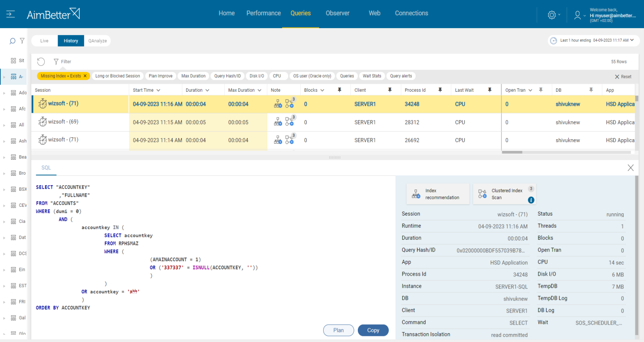Open Connections menu

[411, 13]
